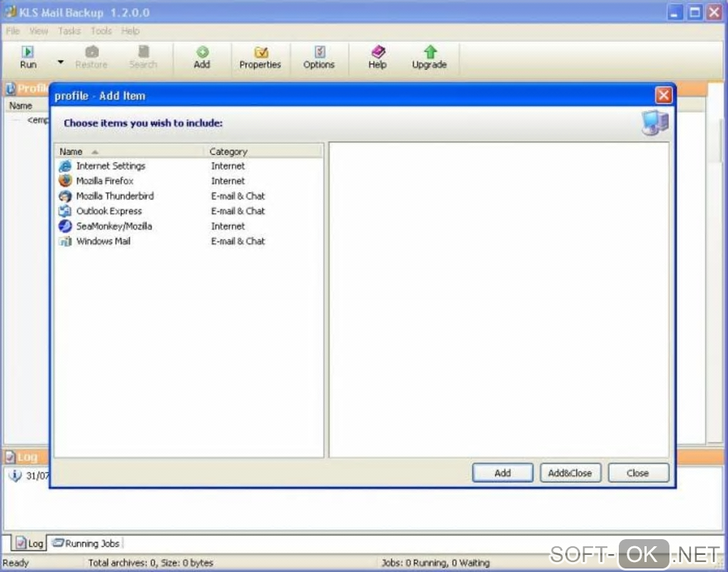Click the SeaMonkey/Mozilla item name
Image resolution: width=728 pixels, height=572 pixels.
(x=114, y=226)
